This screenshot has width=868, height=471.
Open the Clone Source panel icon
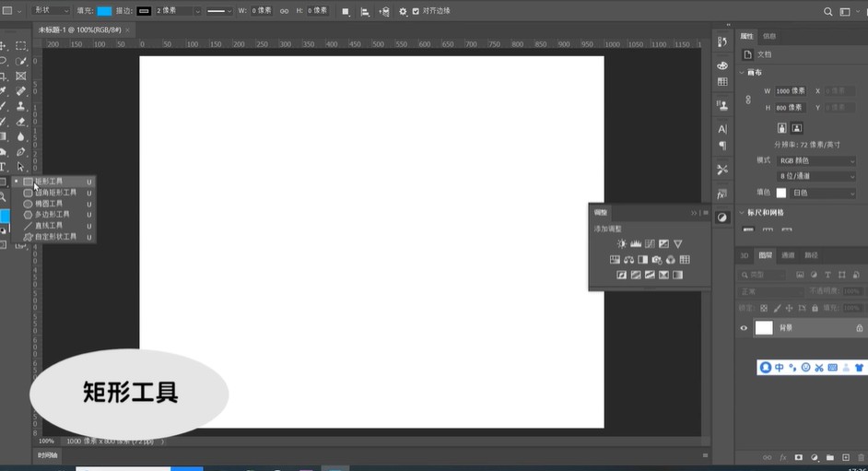click(722, 105)
